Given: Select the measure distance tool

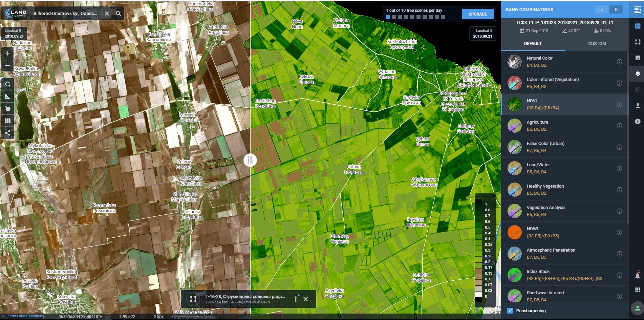Looking at the screenshot, I should click(x=7, y=96).
